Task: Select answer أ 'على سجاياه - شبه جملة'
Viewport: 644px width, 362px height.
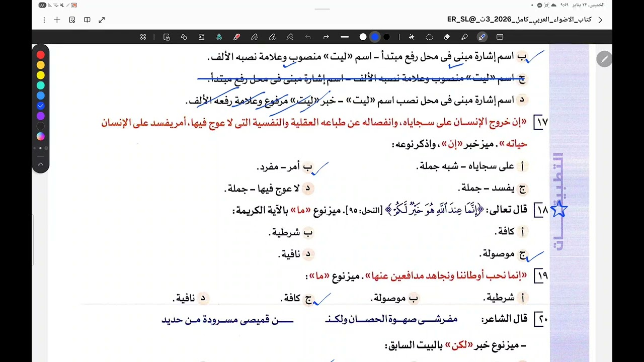Action: pyautogui.click(x=471, y=166)
